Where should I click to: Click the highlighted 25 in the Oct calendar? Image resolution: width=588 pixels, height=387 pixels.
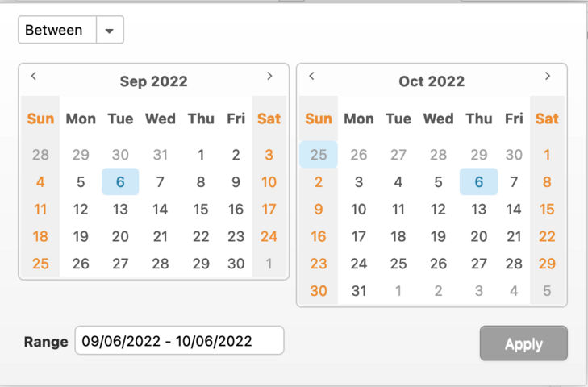pos(319,155)
